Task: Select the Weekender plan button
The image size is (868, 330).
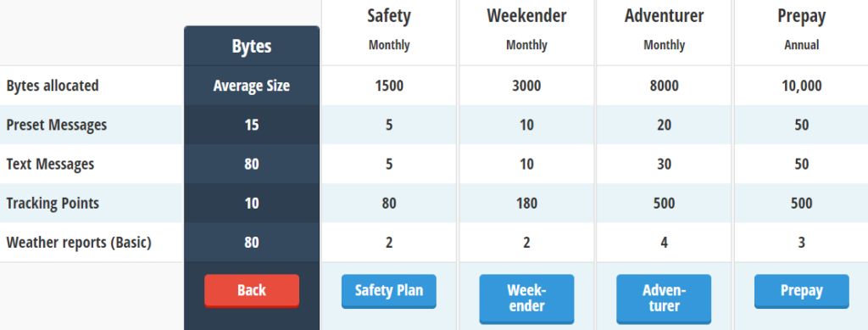Action: [526, 299]
